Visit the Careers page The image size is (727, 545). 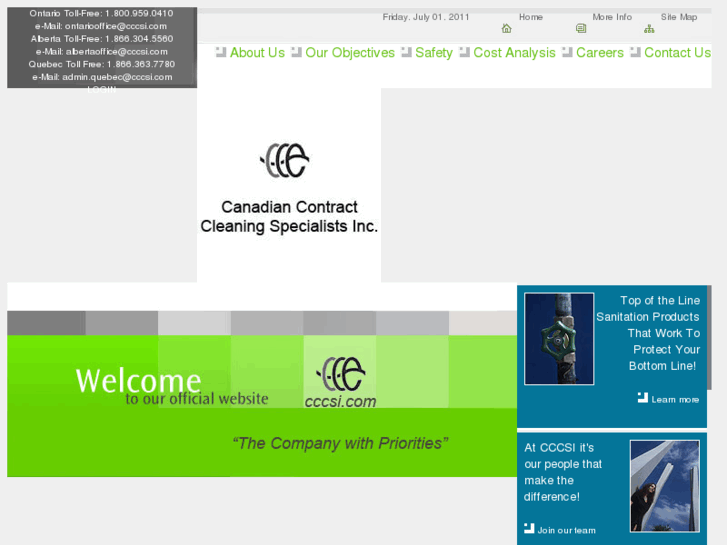[600, 52]
